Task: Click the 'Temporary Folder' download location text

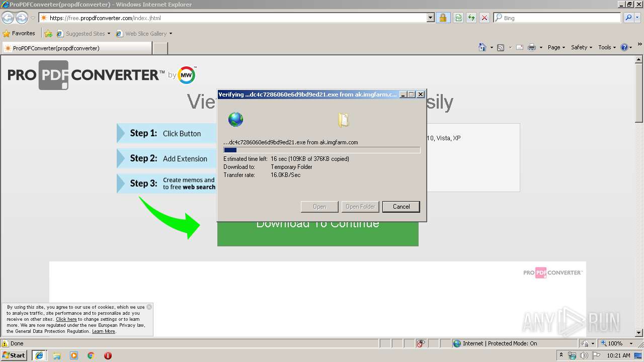Action: 291,167
